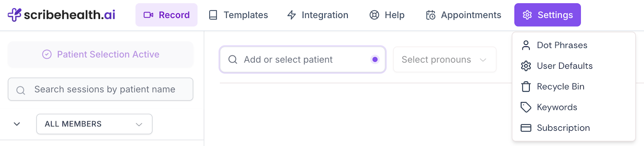
Task: Click the Templates book icon
Action: coord(213,15)
